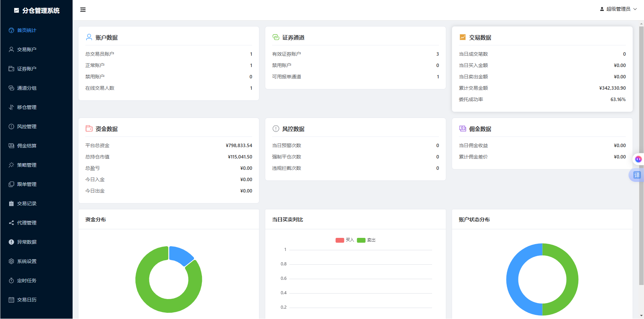Open 首页统计 menu item

(36, 30)
